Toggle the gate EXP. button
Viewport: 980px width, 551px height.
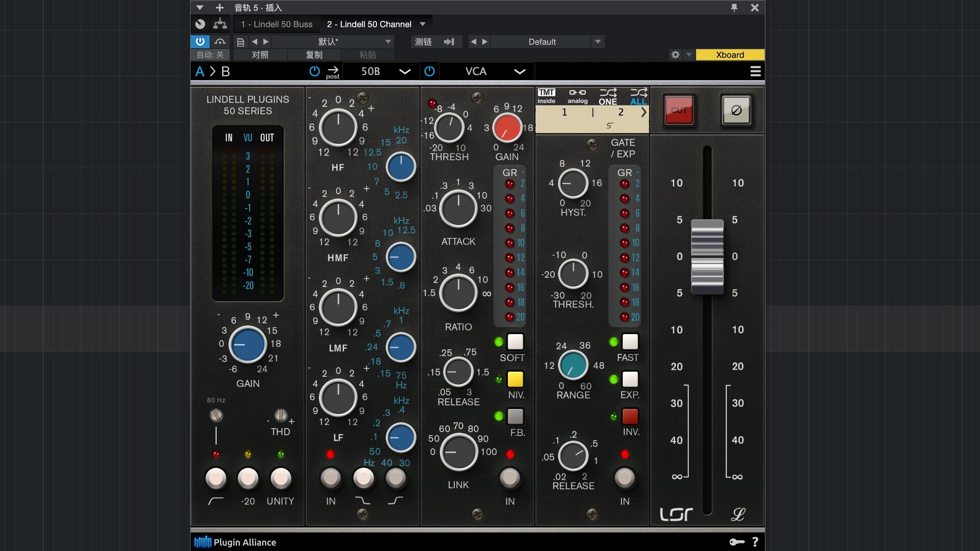[630, 379]
